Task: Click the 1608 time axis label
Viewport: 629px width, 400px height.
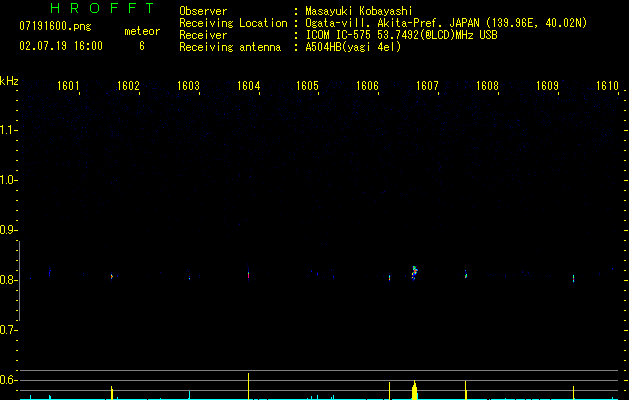Action: pos(487,85)
